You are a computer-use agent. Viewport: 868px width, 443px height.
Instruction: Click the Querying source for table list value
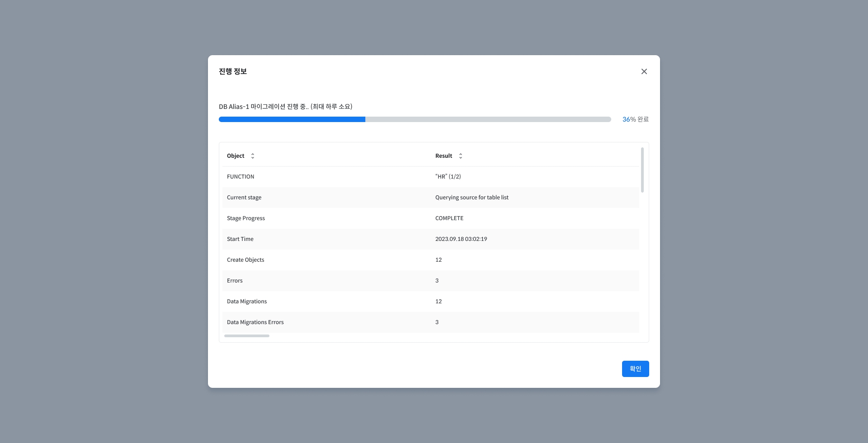tap(472, 198)
